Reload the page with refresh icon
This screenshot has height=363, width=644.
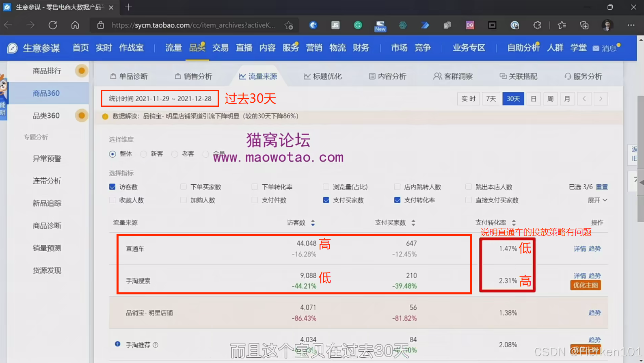(x=53, y=25)
